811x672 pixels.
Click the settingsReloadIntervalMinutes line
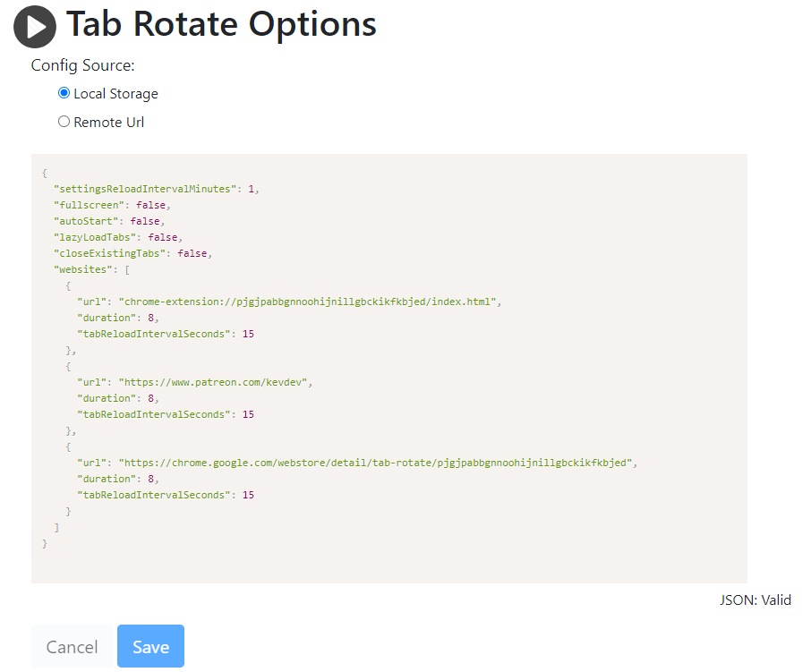(x=156, y=189)
